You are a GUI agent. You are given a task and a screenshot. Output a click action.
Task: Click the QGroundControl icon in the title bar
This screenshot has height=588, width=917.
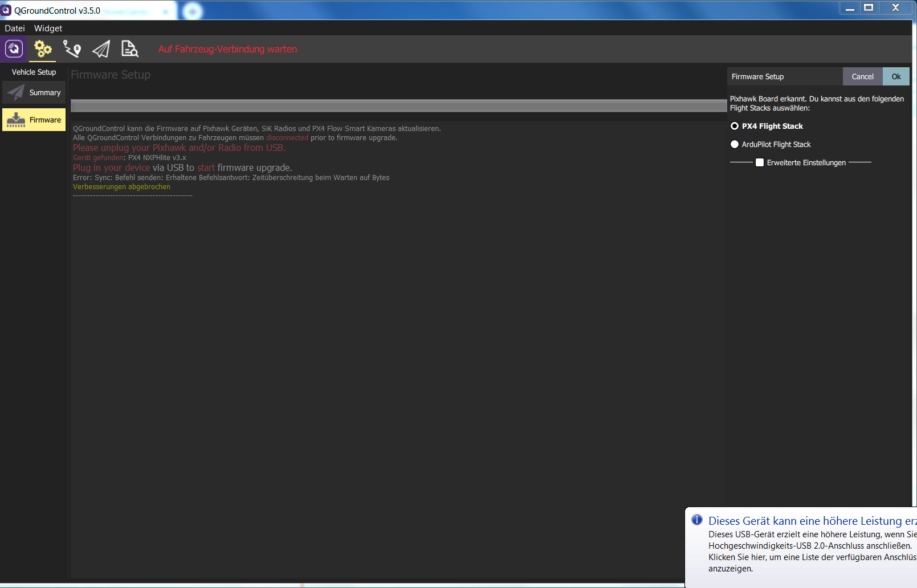(6, 10)
